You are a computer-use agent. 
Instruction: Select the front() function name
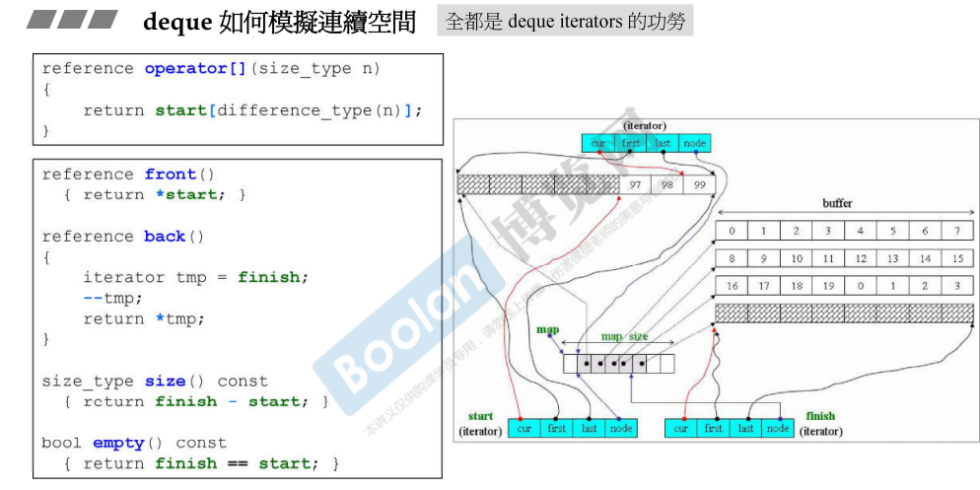(171, 175)
